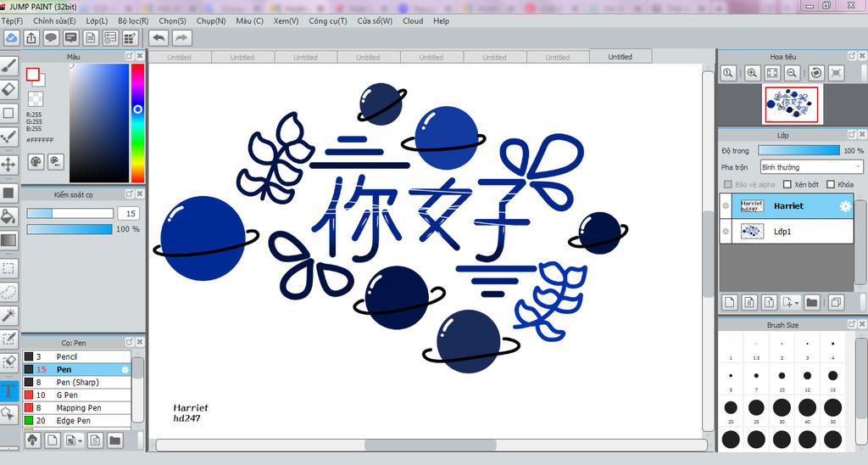Screen dimensions: 868x465
Task: Open brush settings gear on Pen row
Action: [125, 370]
